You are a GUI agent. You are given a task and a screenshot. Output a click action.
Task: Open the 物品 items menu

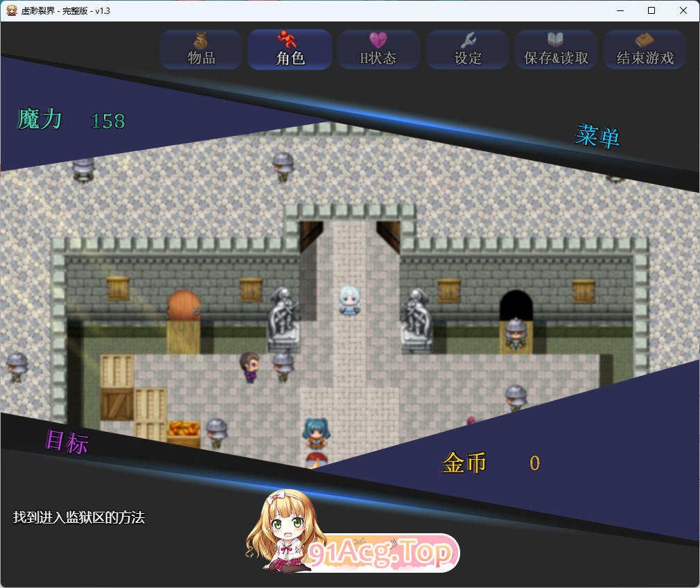(201, 50)
